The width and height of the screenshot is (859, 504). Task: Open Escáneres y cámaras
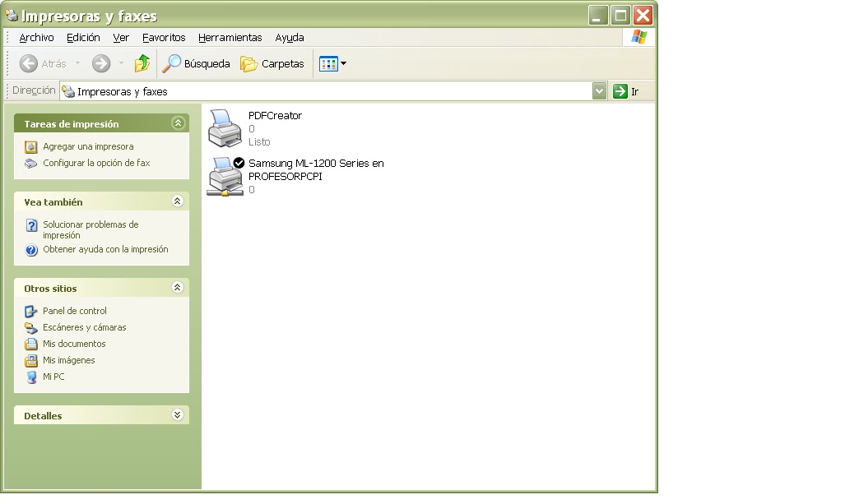coord(85,327)
